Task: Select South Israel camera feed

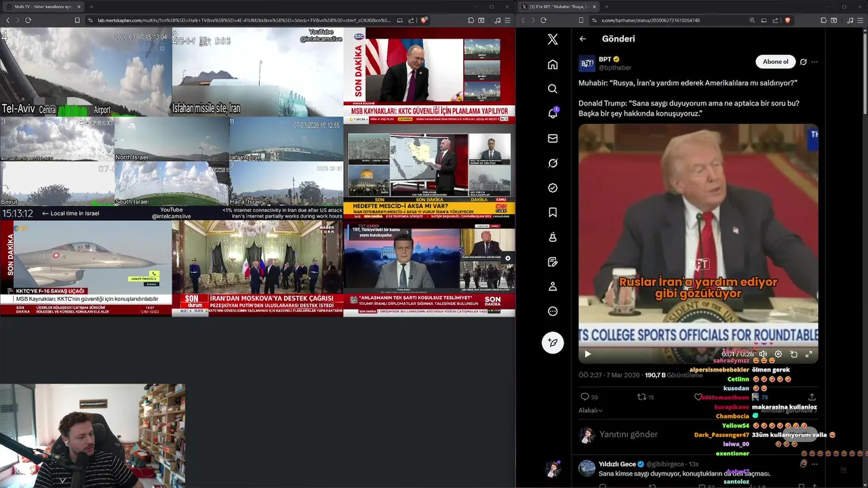Action: [x=172, y=184]
